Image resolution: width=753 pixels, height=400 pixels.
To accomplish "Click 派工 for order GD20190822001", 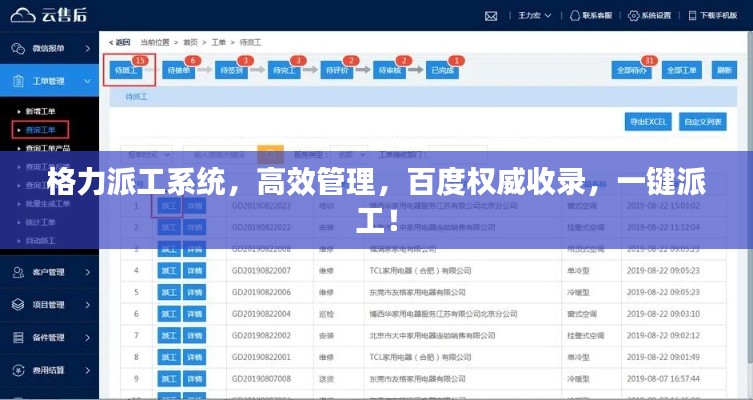I will pyautogui.click(x=169, y=357).
